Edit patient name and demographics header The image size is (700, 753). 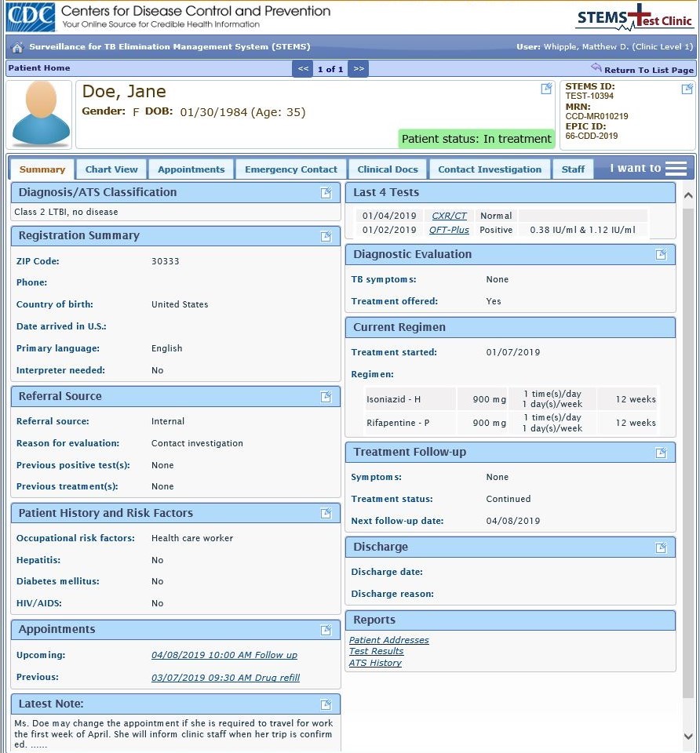[546, 89]
